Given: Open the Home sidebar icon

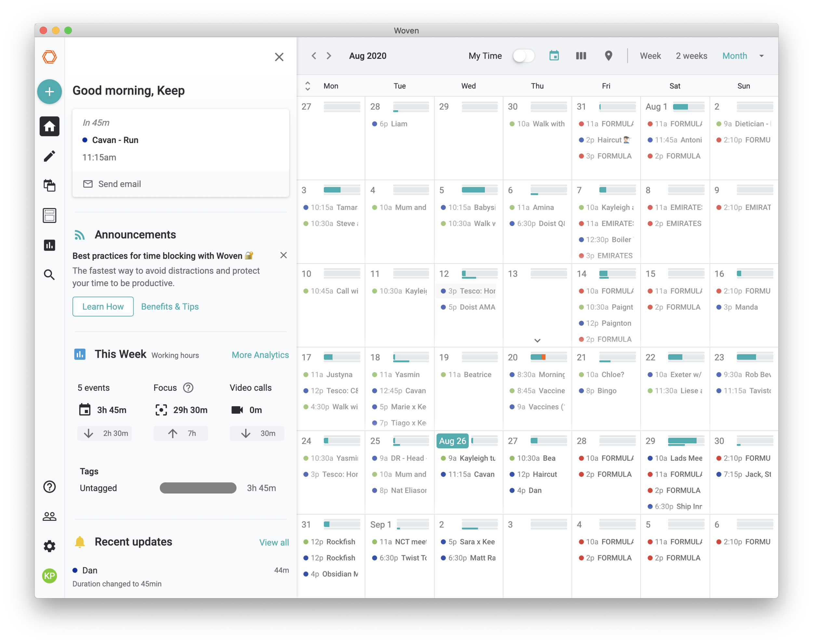Looking at the screenshot, I should coord(49,126).
